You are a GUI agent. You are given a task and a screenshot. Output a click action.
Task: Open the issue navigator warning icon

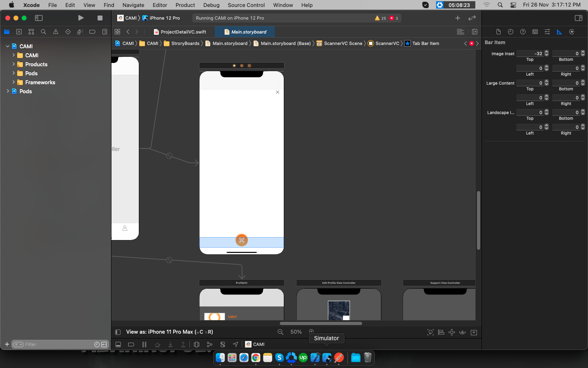(56, 32)
